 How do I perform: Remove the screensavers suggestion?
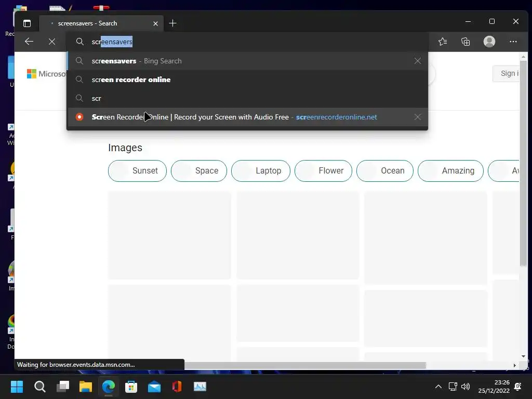pos(418,61)
